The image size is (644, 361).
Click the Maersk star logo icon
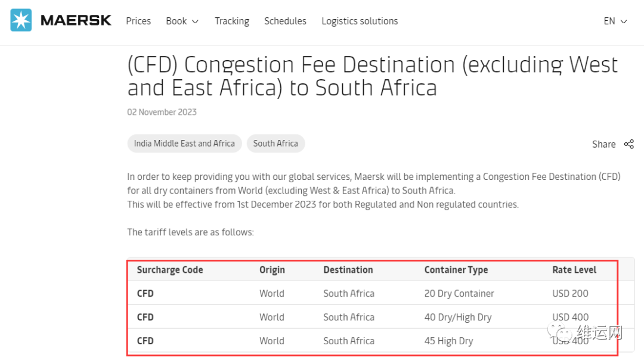click(21, 20)
